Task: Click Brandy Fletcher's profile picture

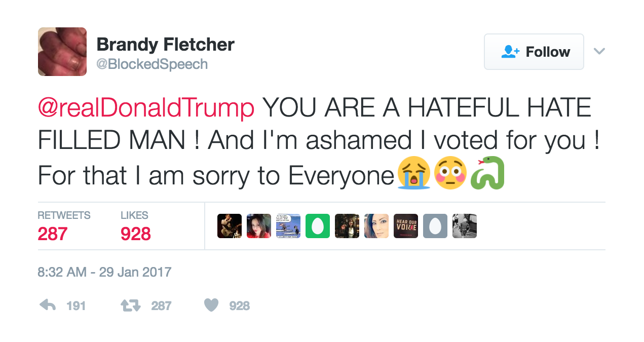Action: click(x=62, y=52)
